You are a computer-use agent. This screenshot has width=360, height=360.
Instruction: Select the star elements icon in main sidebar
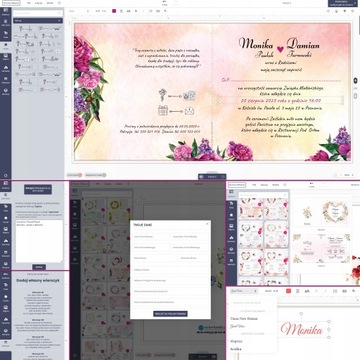click(x=5, y=45)
